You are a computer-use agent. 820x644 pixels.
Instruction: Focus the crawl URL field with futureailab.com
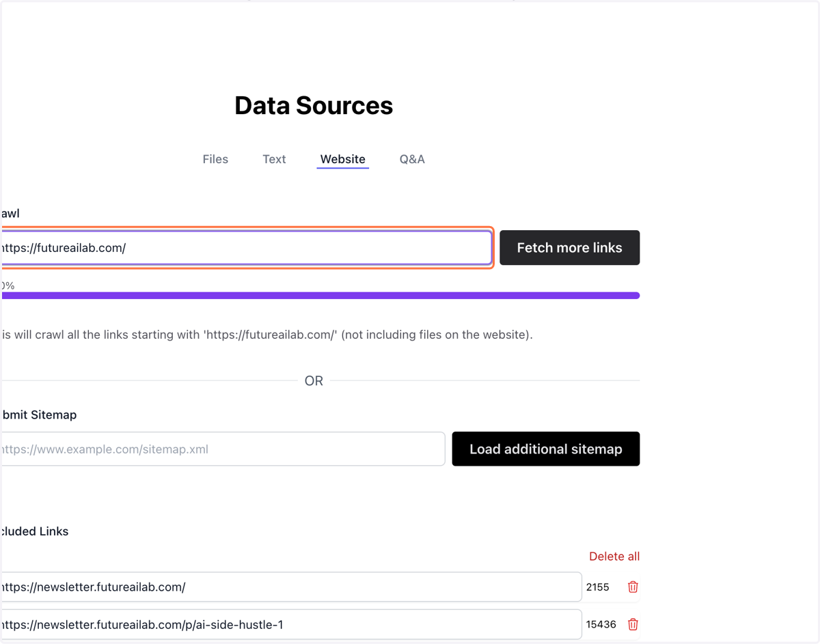[246, 248]
